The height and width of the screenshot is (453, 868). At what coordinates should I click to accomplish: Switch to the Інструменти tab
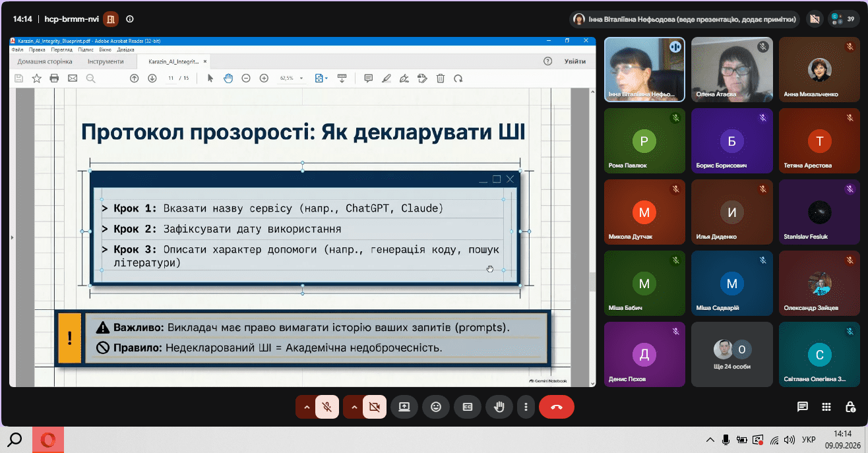tap(106, 61)
